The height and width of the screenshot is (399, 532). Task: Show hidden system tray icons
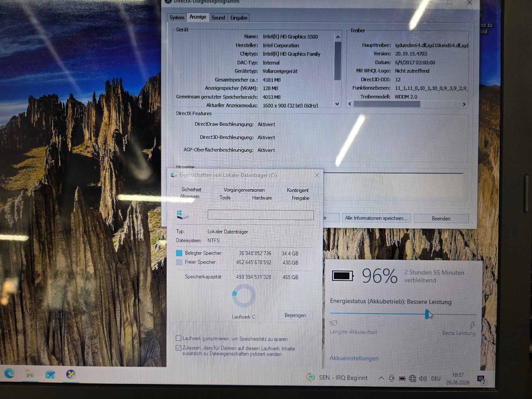(x=381, y=378)
